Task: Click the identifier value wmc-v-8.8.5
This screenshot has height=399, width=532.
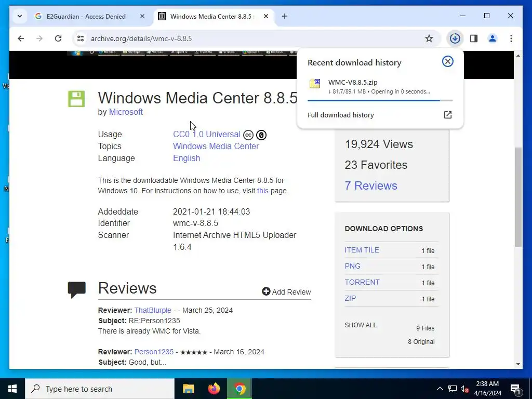Action: [195, 223]
